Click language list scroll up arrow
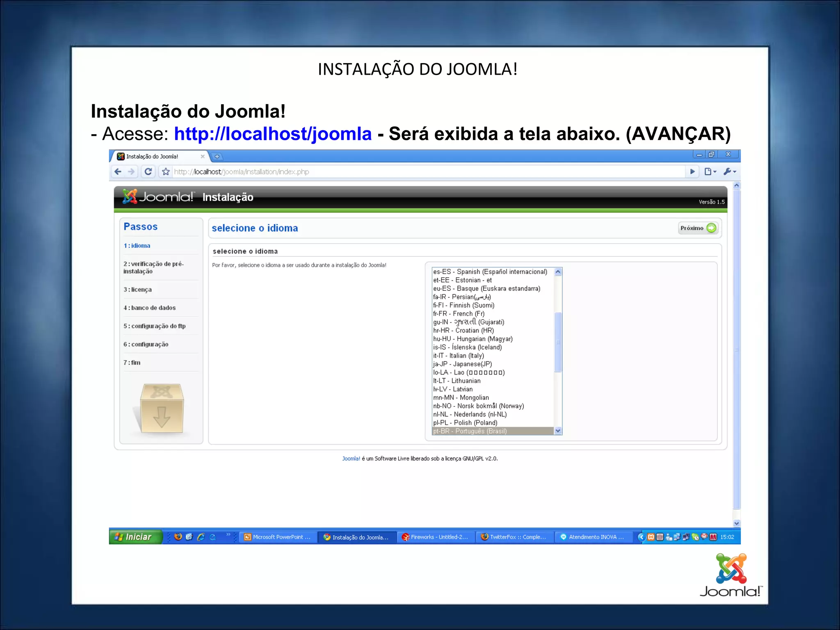Screen dimensions: 840x630 [558, 272]
